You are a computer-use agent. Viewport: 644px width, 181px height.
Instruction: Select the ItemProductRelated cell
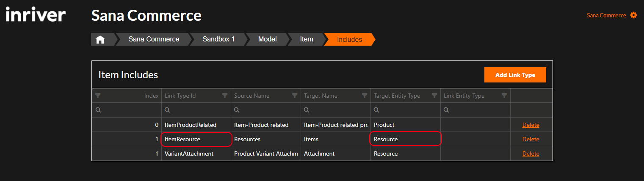pos(196,125)
